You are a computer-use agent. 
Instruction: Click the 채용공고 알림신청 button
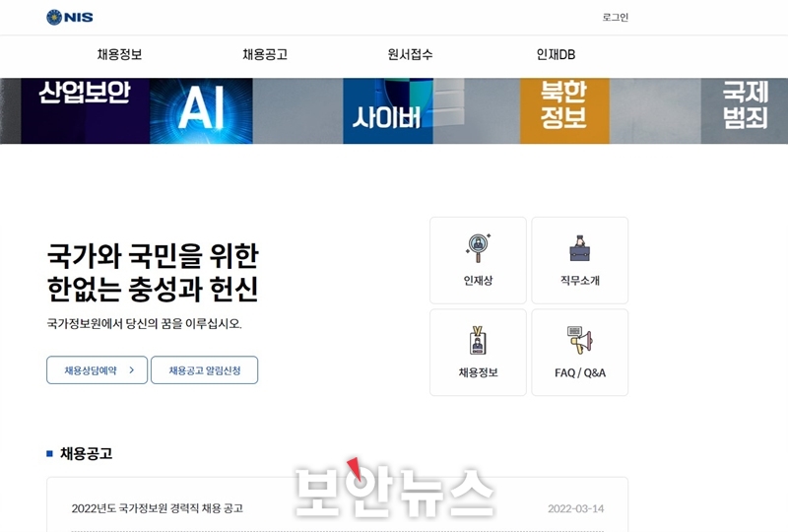205,370
